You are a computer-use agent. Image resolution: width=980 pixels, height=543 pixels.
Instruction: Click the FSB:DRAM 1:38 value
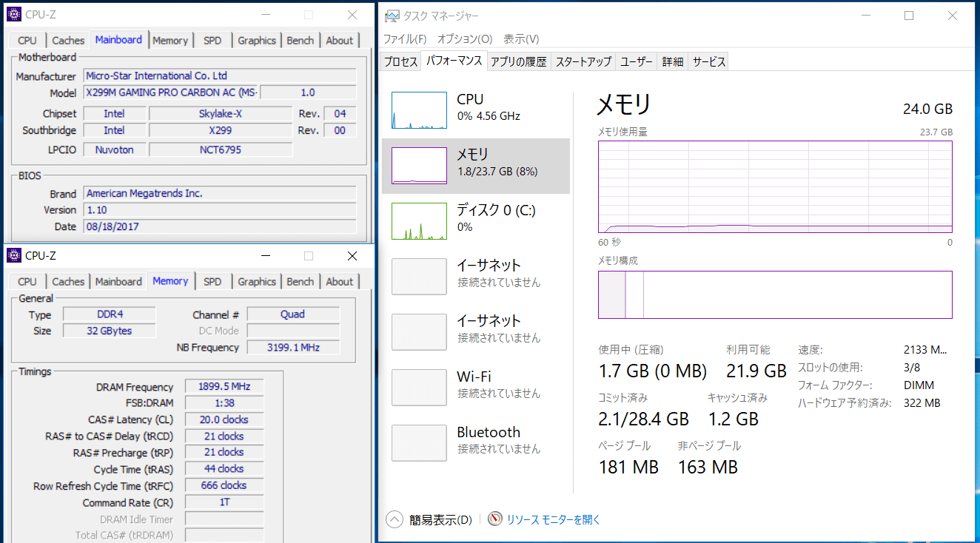(x=224, y=403)
